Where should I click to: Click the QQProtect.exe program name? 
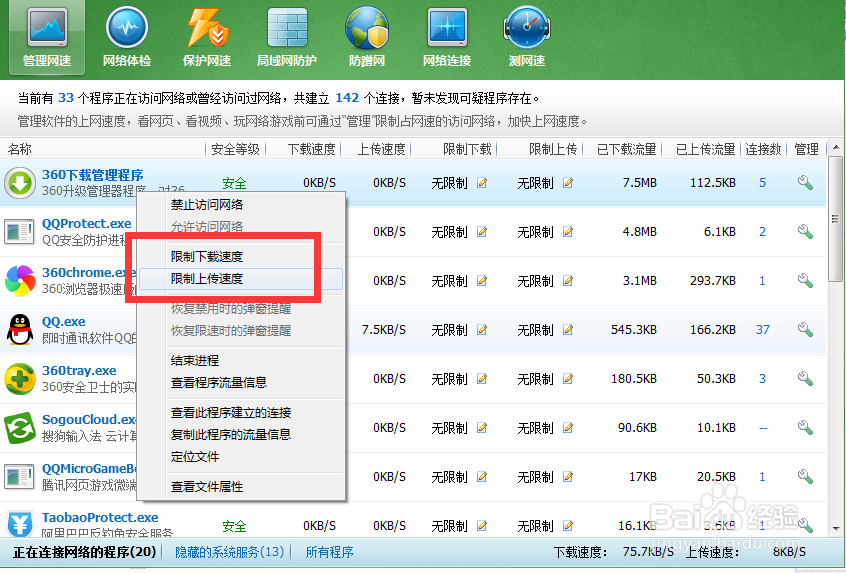pos(87,223)
